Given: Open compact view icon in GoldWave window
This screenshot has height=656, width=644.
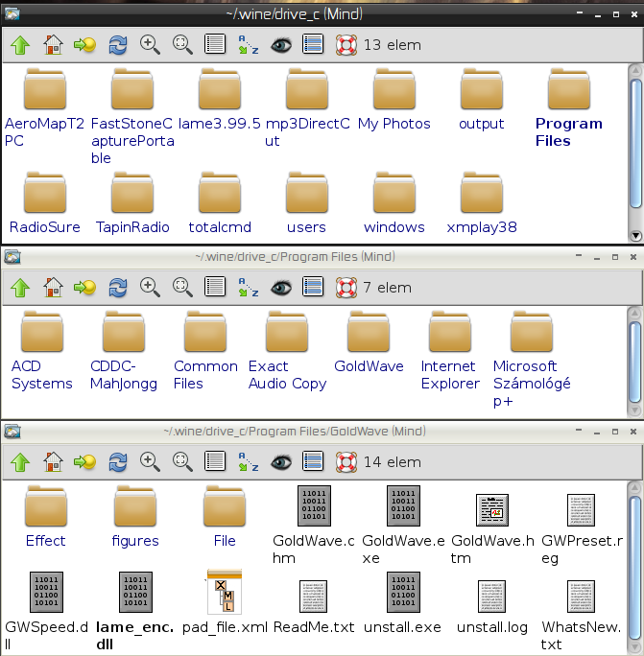Looking at the screenshot, I should [313, 461].
